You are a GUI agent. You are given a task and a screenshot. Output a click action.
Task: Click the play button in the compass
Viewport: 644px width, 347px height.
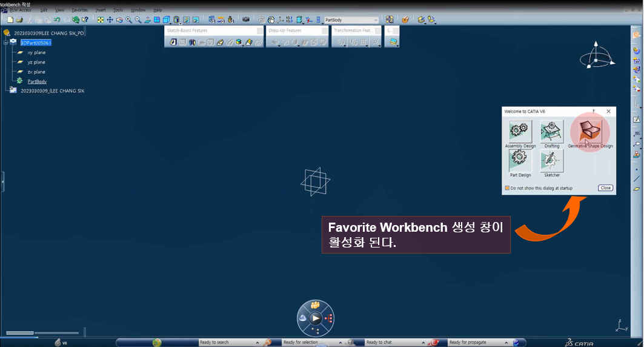click(x=315, y=318)
